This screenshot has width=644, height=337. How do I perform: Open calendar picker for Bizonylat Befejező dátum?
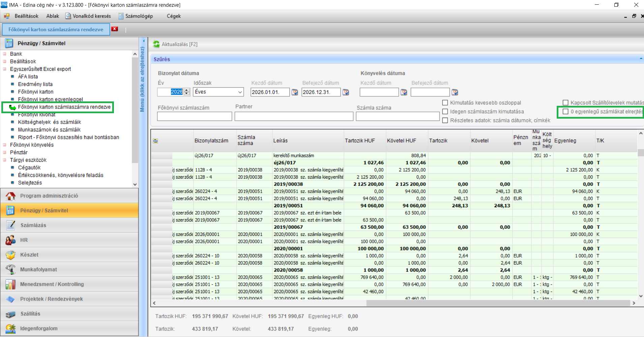point(346,92)
